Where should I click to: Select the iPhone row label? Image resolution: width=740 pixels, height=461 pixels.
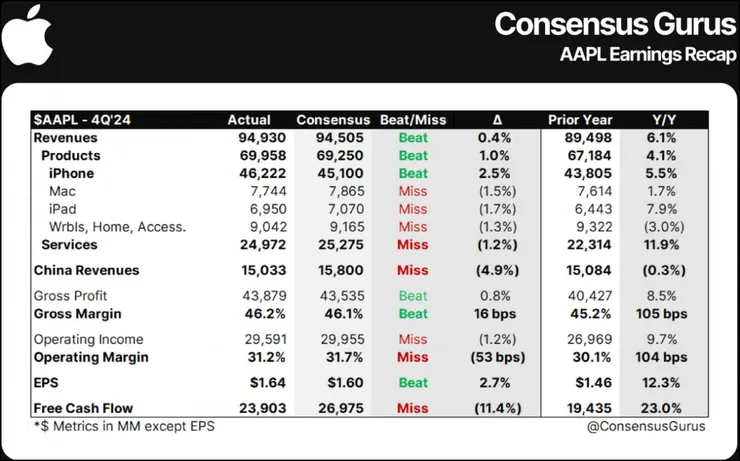71,173
